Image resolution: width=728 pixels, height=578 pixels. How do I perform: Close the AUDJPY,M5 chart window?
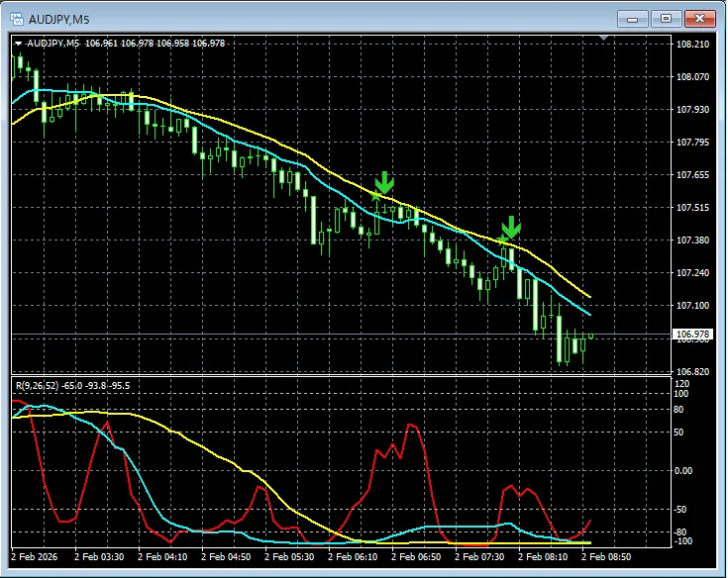pyautogui.click(x=699, y=19)
